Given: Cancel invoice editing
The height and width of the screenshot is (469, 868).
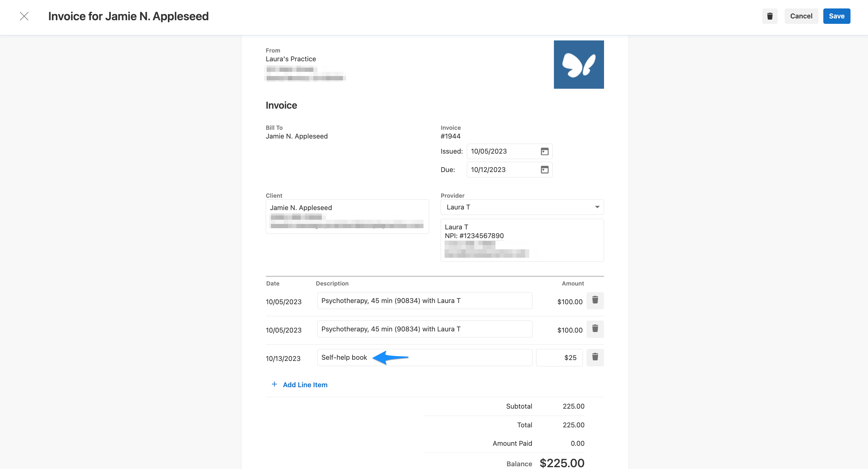Looking at the screenshot, I should [801, 16].
